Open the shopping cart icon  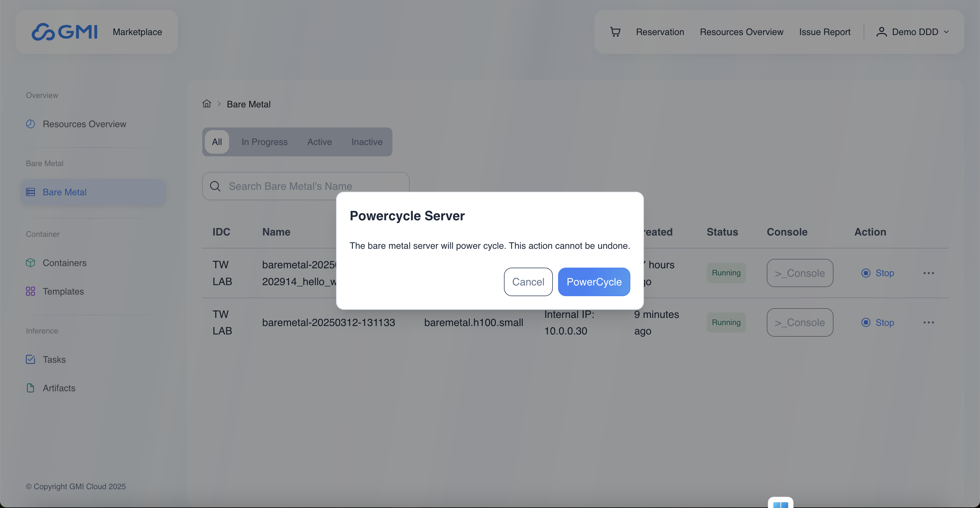pos(615,31)
